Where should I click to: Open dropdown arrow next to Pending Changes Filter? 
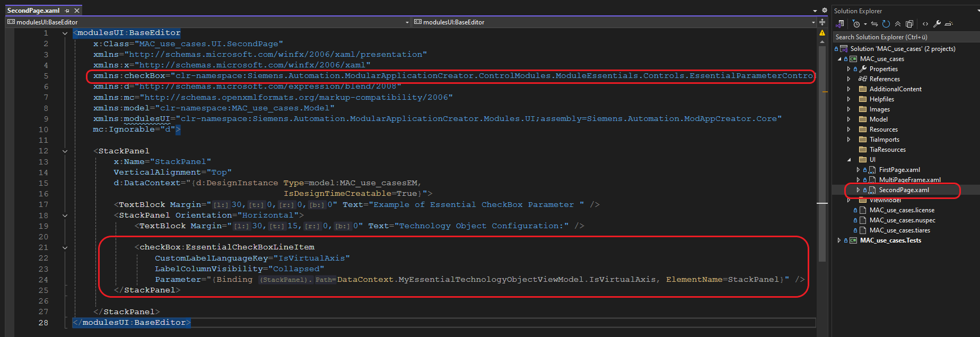click(865, 24)
